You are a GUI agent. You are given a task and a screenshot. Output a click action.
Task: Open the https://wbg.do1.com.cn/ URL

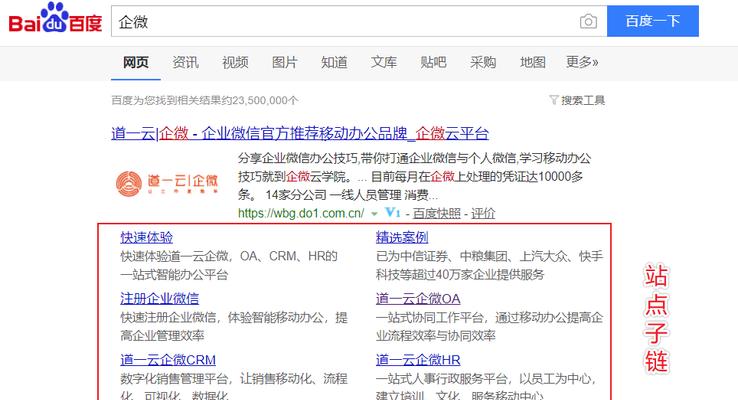click(x=301, y=213)
